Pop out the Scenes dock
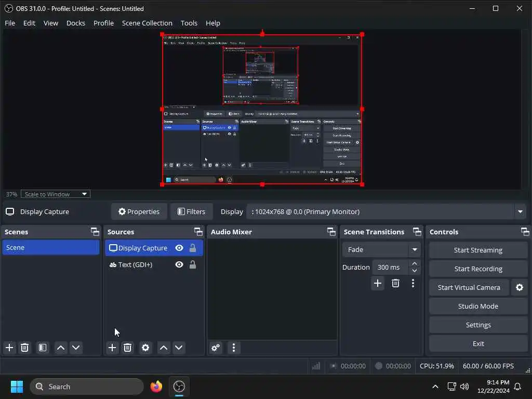 pos(95,232)
